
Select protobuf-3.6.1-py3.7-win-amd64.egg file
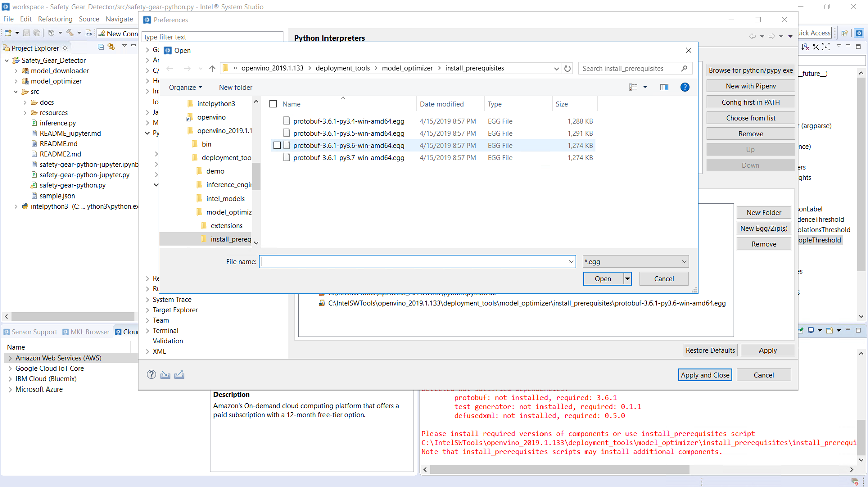coord(349,158)
